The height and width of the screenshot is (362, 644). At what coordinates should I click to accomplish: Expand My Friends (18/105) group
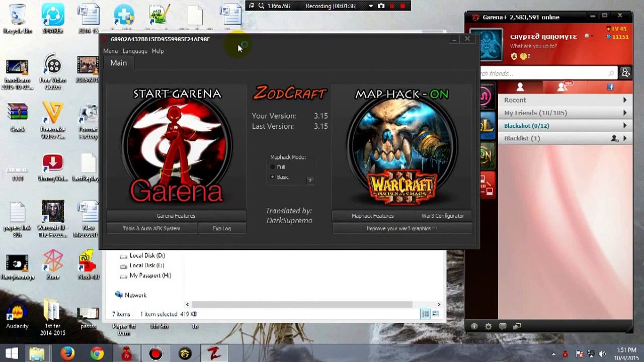[566, 113]
